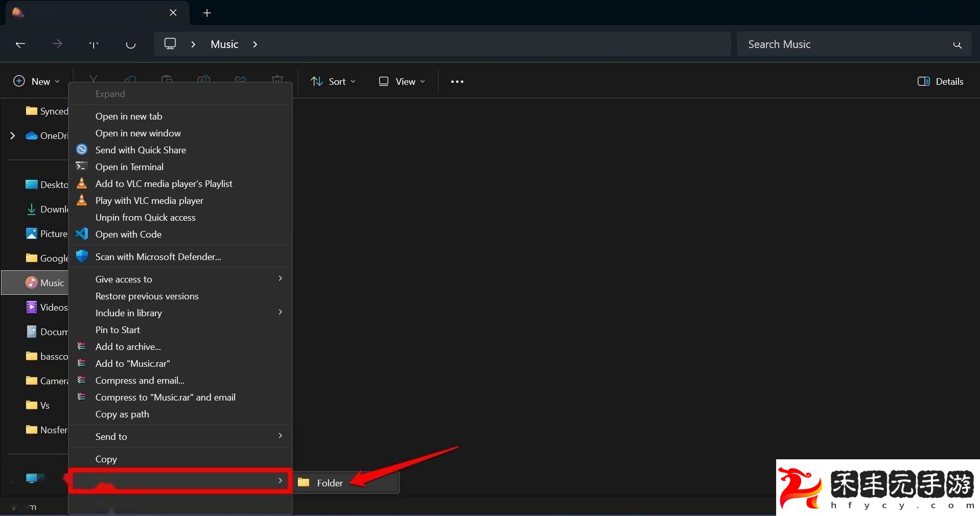
Task: Open Desktop in navigation pane
Action: click(x=46, y=184)
